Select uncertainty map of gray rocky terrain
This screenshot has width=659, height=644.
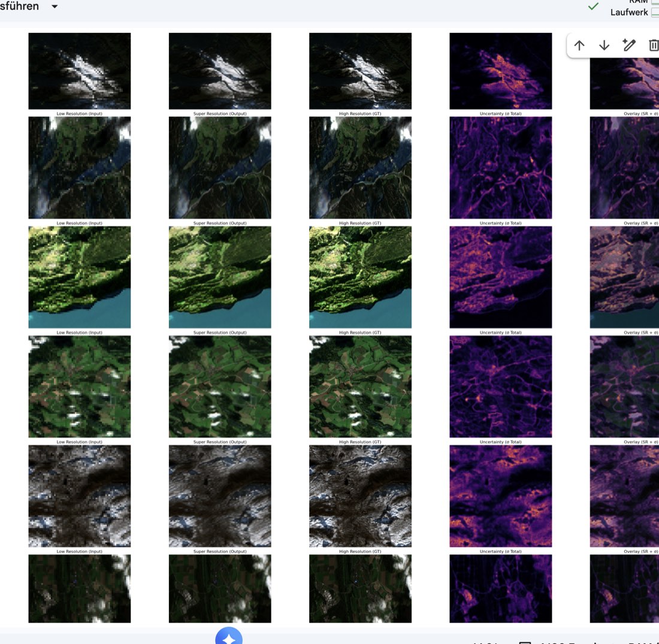point(501,496)
